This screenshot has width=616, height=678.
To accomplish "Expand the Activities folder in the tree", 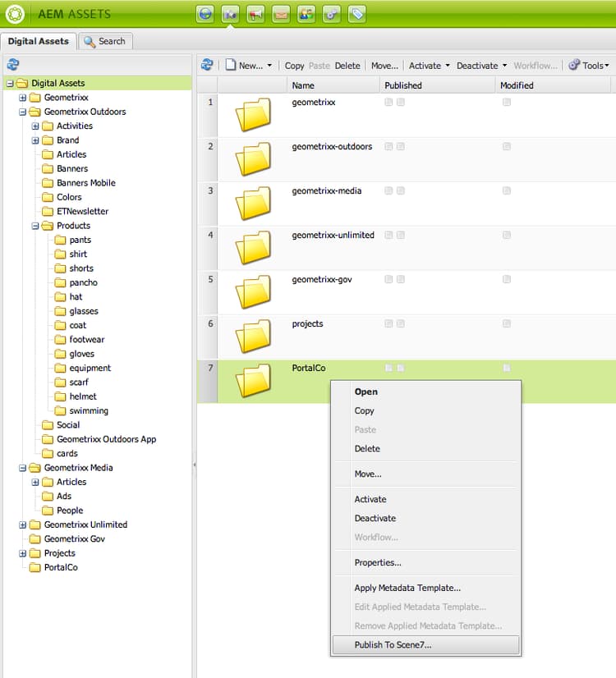I will click(x=35, y=126).
